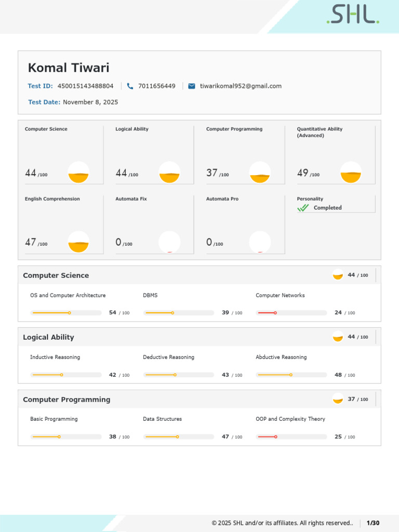Click the 25 / 100 OOP score
The height and width of the screenshot is (532, 399).
345,436
